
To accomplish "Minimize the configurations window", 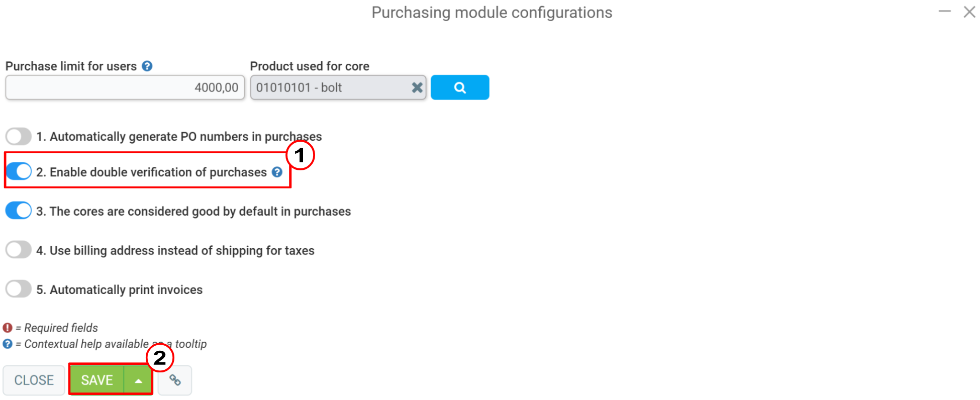I will coord(944,12).
